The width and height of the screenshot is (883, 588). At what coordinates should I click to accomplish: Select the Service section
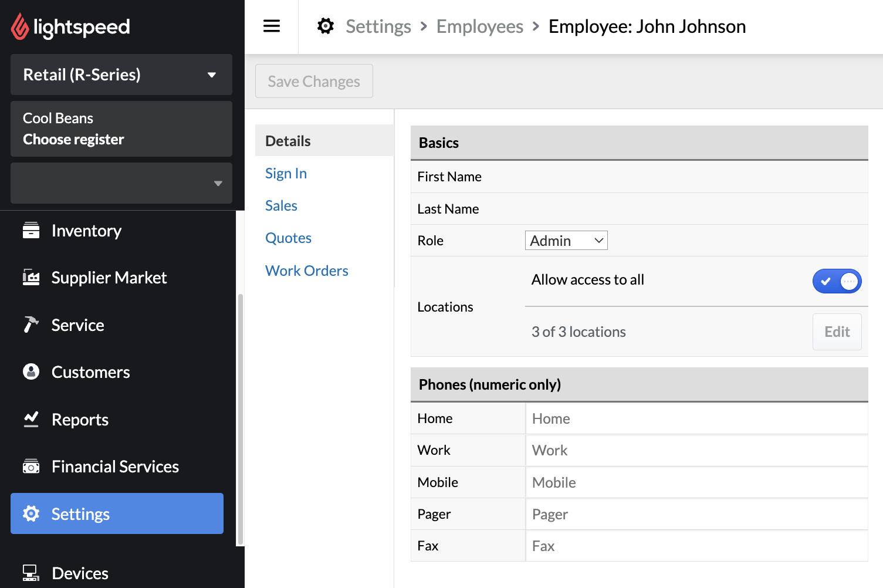click(78, 325)
